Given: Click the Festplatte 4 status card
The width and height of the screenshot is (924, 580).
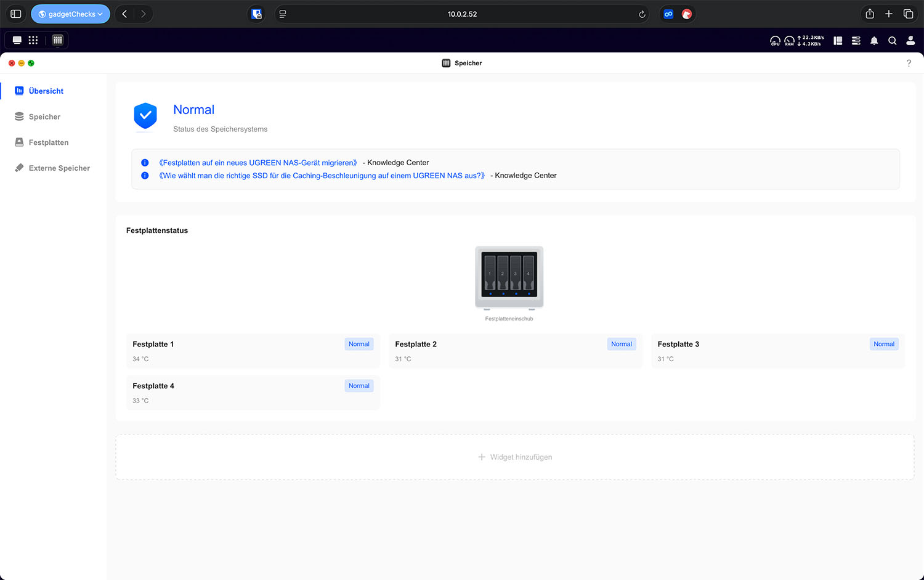Looking at the screenshot, I should [x=253, y=393].
